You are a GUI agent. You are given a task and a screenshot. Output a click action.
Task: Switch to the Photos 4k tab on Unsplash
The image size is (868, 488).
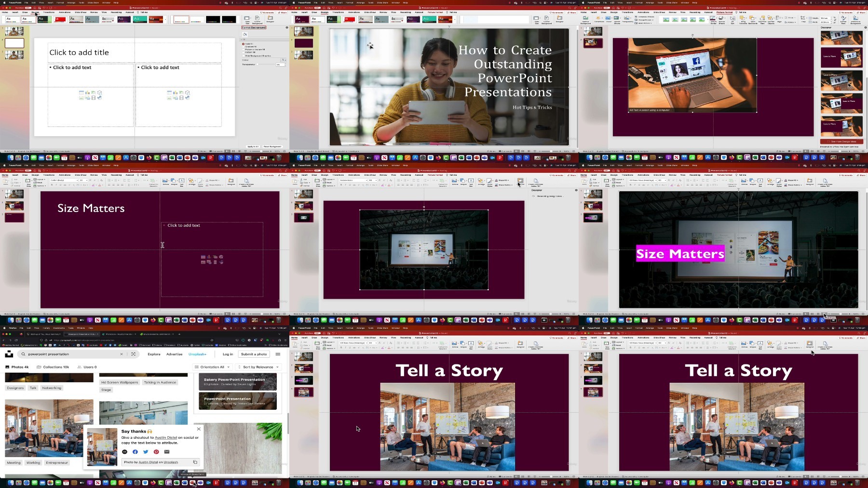[x=17, y=367]
